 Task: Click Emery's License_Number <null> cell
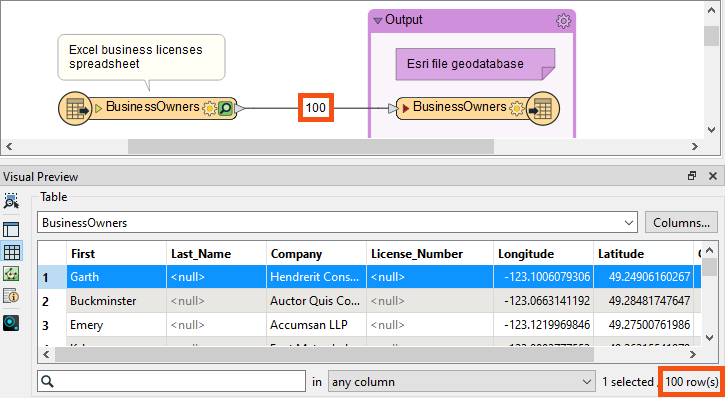coord(430,325)
